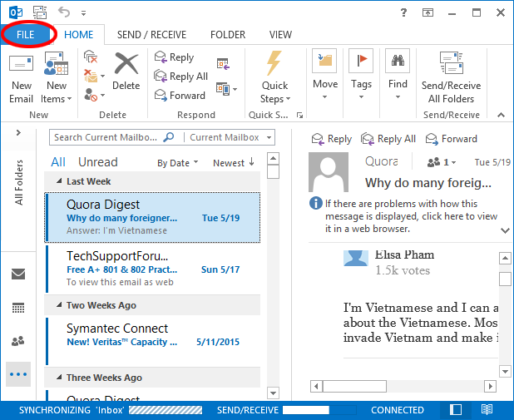Switch to the SEND / RECEIVE tab

[x=151, y=35]
